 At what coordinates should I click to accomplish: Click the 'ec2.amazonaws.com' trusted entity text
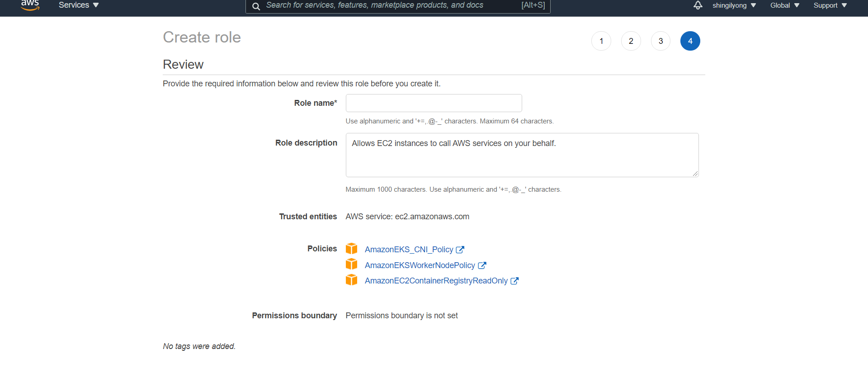(432, 217)
